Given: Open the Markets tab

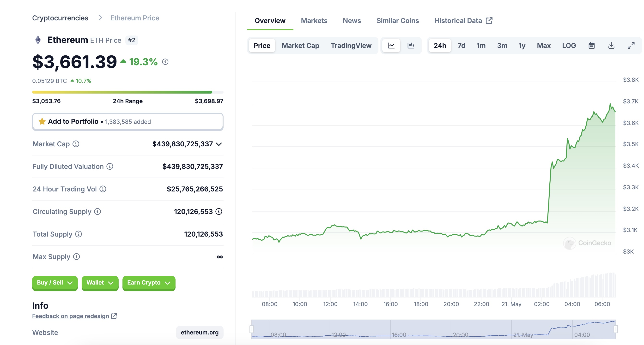Looking at the screenshot, I should click(314, 20).
